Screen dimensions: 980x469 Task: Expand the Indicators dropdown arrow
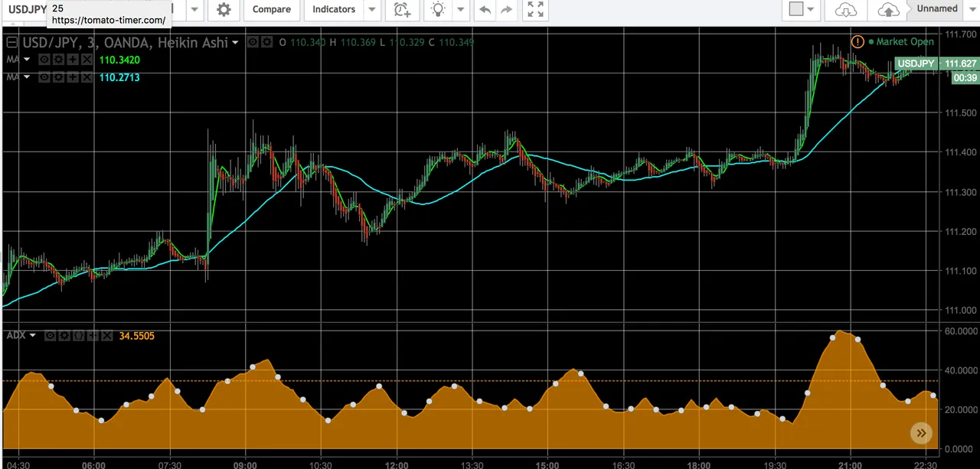click(x=371, y=10)
